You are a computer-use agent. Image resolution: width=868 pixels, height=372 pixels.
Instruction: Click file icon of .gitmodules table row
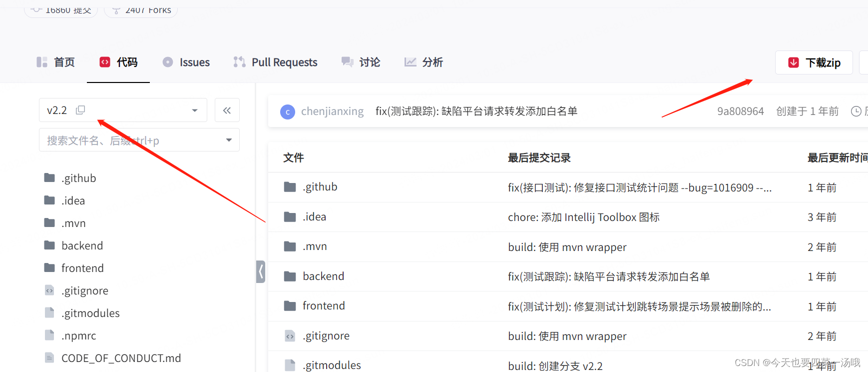[290, 365]
